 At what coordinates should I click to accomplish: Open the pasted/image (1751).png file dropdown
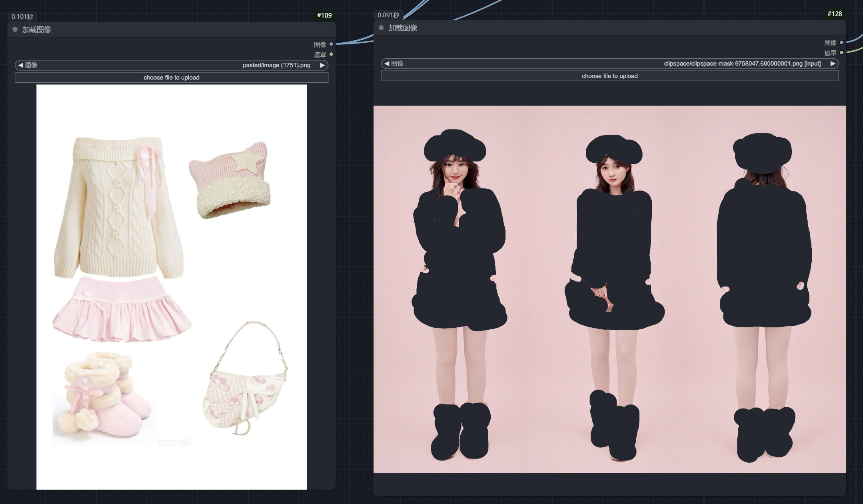(x=172, y=65)
